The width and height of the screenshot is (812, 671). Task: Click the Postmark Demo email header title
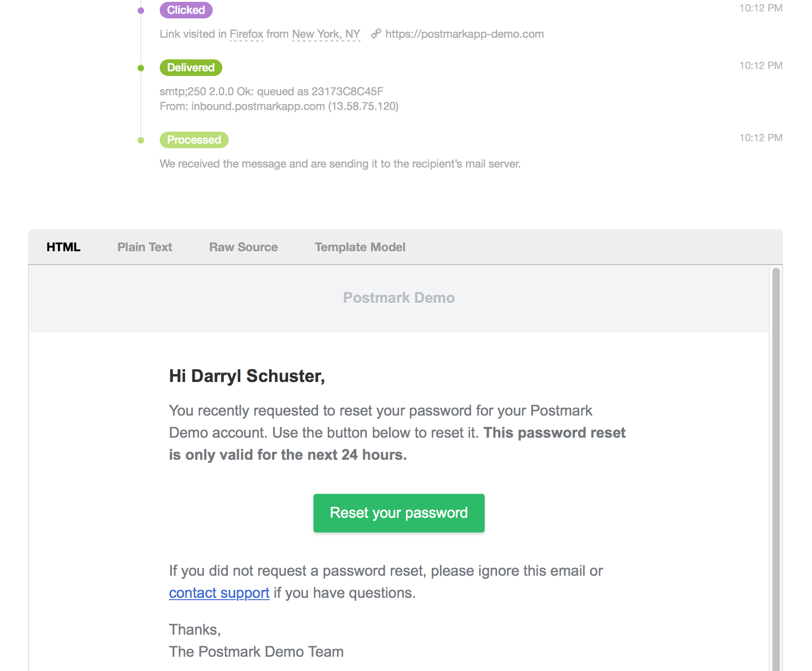point(399,298)
